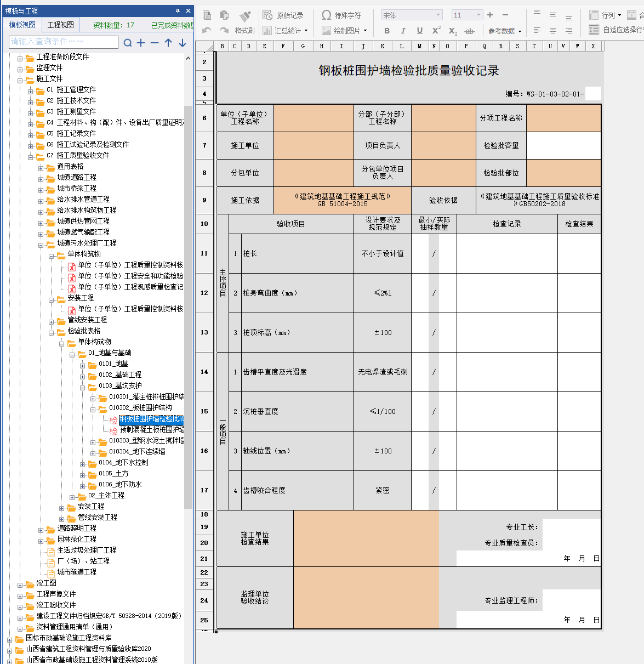This screenshot has width=644, height=664.
Task: Select the 监理文件 folder
Action: (49, 67)
